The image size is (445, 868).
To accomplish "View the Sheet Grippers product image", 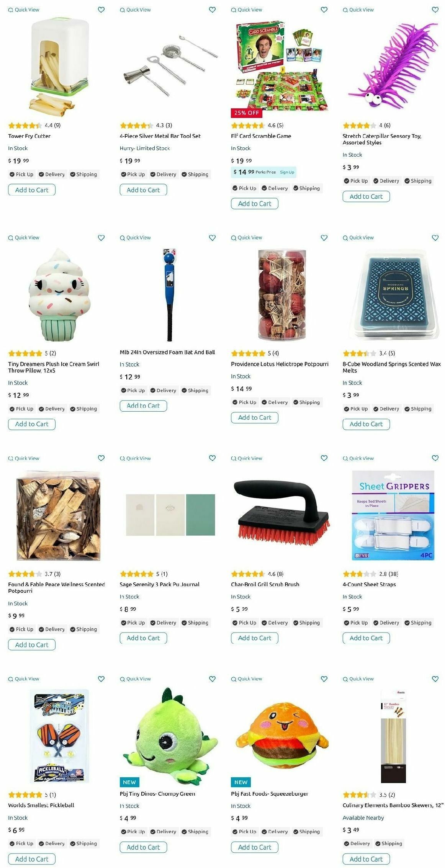I will tap(393, 515).
